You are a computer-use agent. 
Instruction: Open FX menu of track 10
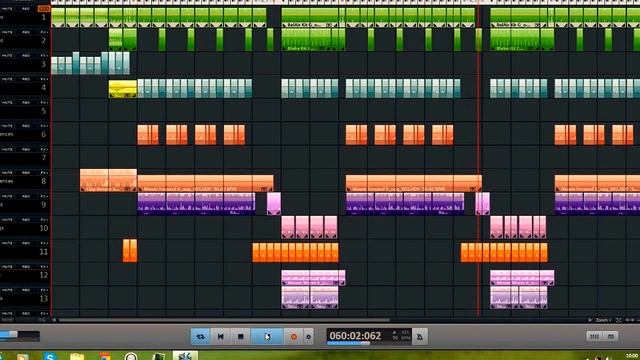[x=44, y=220]
